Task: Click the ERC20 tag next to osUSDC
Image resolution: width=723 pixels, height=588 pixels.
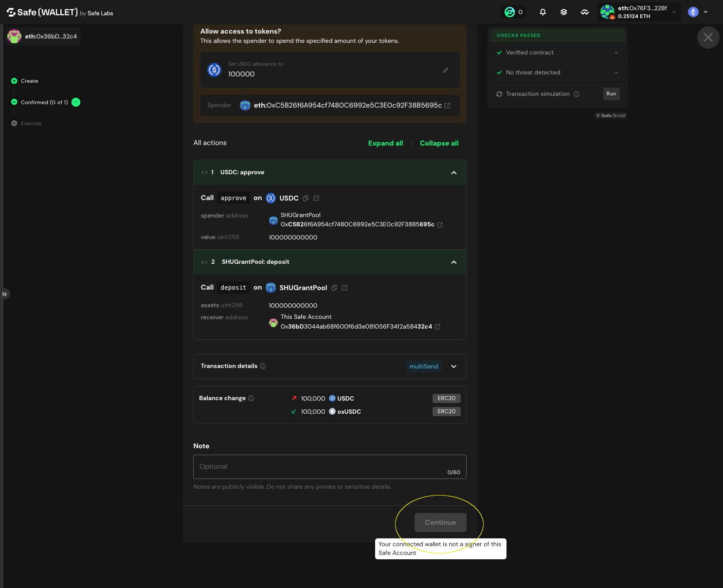Action: click(x=447, y=411)
